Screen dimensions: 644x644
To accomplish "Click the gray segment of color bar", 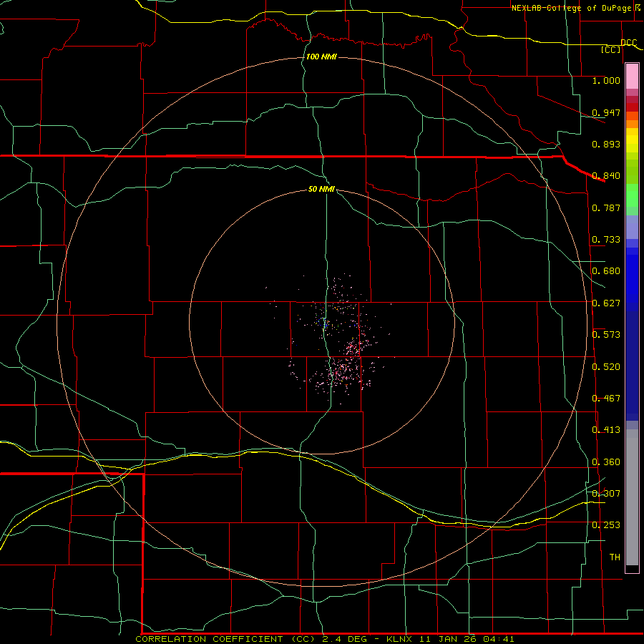I will tap(632, 497).
